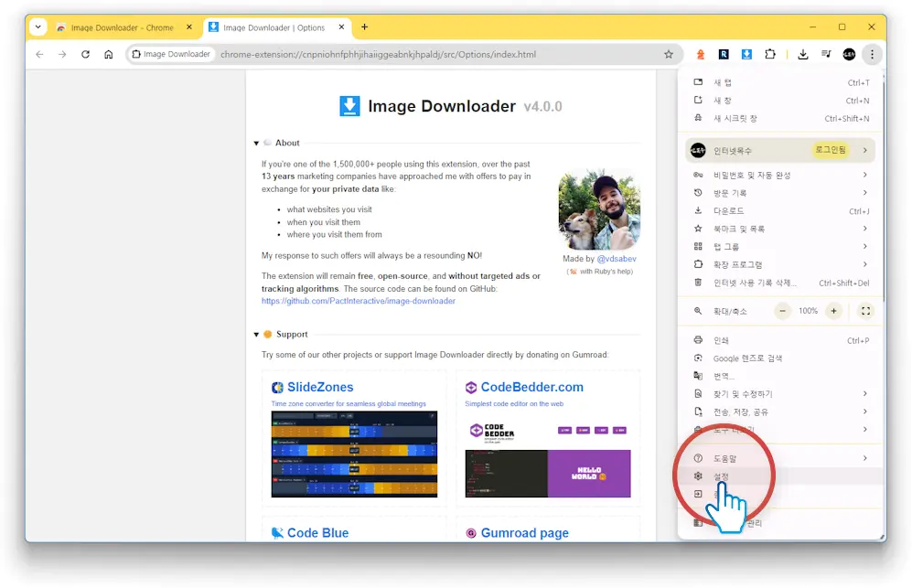This screenshot has height=588, width=912.
Task: Toggle fullscreen icon in zoom row
Action: (x=865, y=311)
